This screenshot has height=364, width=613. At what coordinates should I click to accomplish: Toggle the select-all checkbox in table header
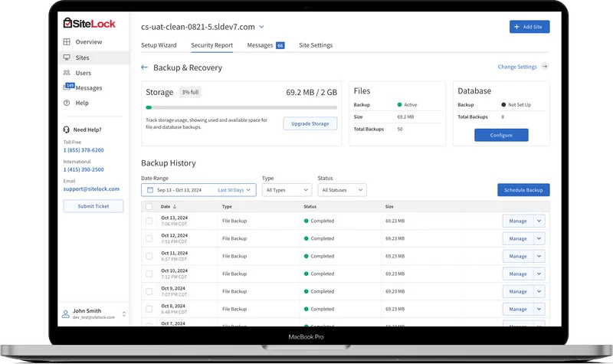click(x=149, y=206)
